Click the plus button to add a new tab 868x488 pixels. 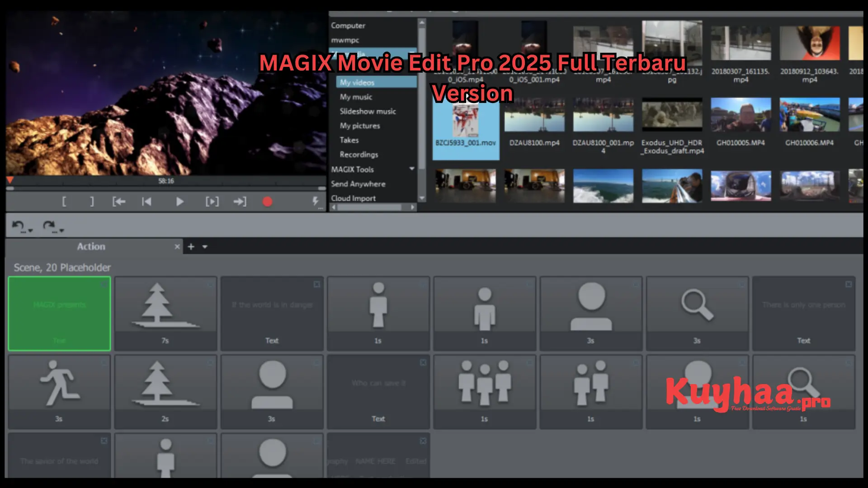pos(190,247)
